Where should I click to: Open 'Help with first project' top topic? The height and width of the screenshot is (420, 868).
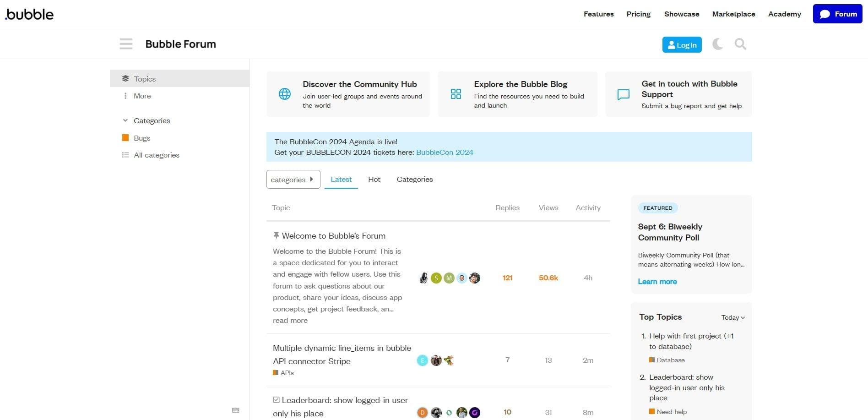[691, 341]
